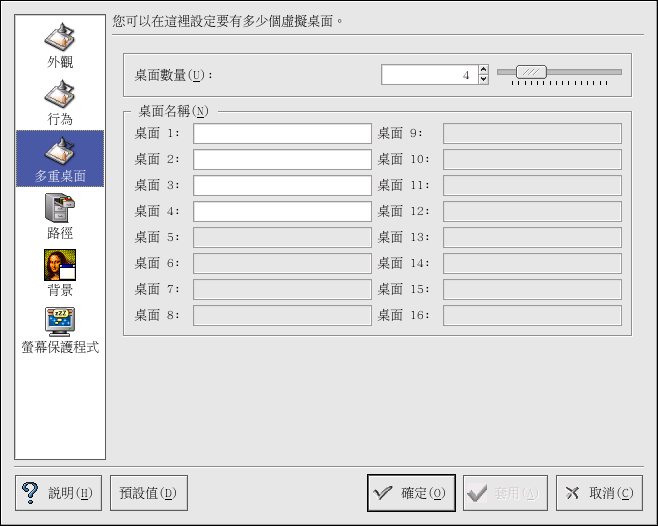
Task: Focus the 桌面 1 name field
Action: pos(282,134)
